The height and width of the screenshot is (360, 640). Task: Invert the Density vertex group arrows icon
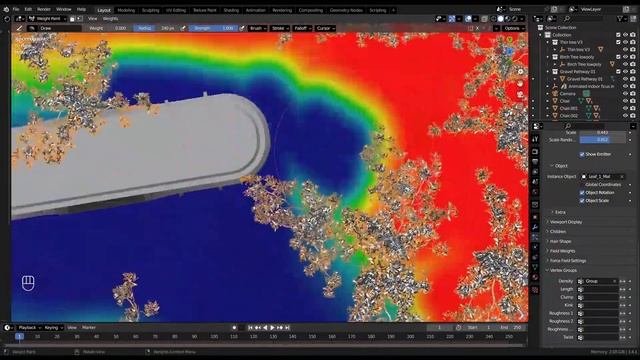(622, 281)
